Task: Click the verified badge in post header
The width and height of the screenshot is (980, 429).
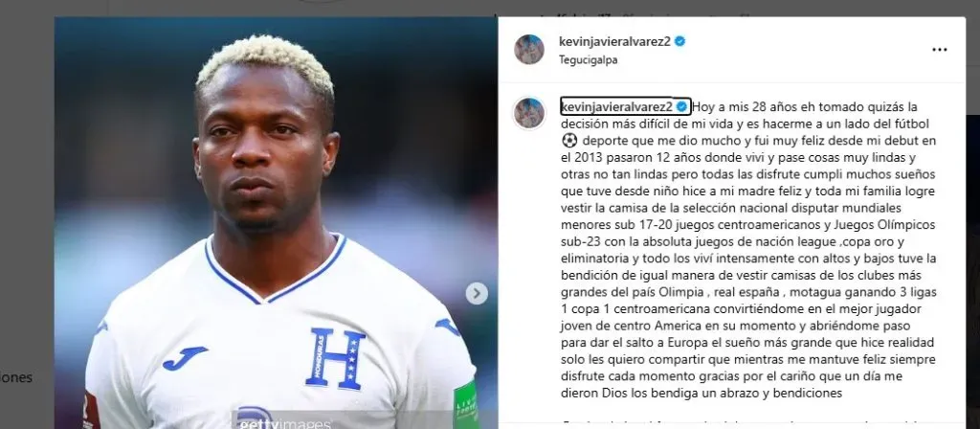Action: 680,41
